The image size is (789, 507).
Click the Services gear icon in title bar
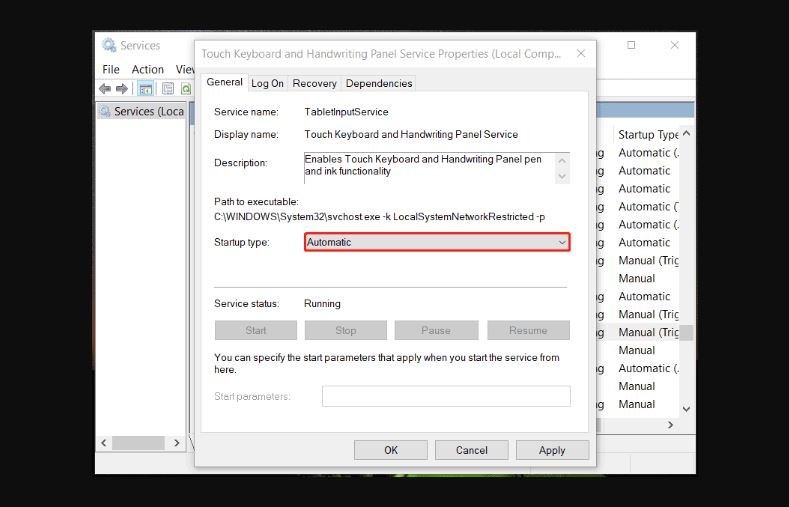click(x=109, y=45)
